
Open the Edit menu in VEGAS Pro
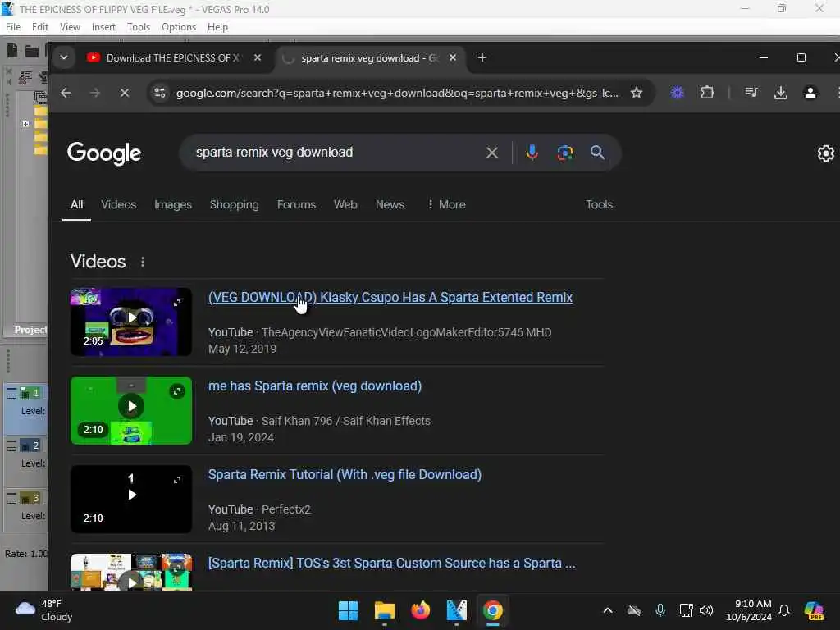coord(39,27)
